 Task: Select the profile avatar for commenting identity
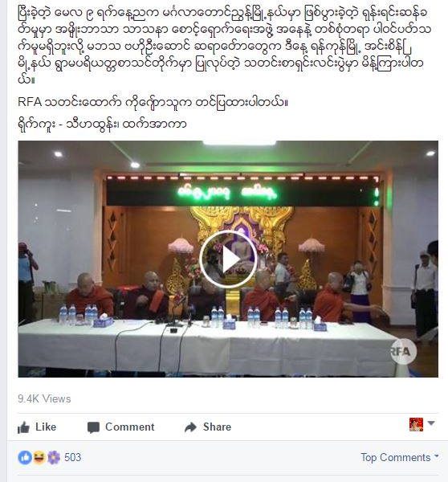coord(416,424)
